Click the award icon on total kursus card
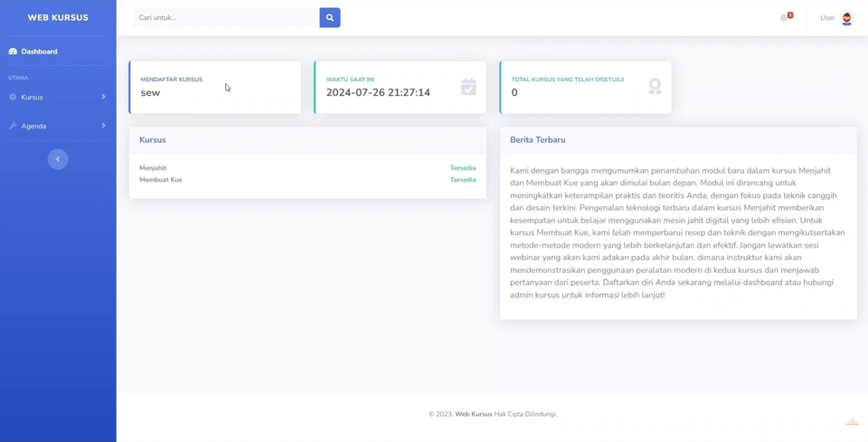Screen dimensions: 868x442 point(655,87)
